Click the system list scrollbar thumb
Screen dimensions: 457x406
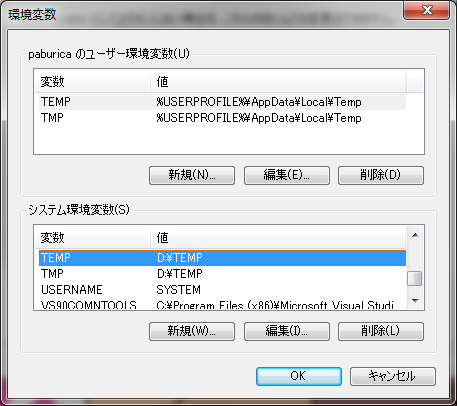[415, 278]
